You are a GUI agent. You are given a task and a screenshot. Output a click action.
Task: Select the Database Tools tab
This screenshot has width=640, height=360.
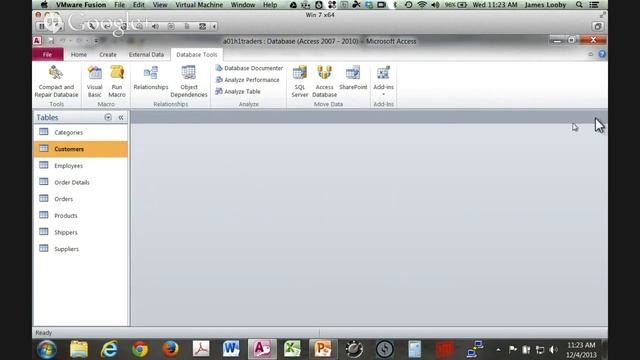coord(197,54)
